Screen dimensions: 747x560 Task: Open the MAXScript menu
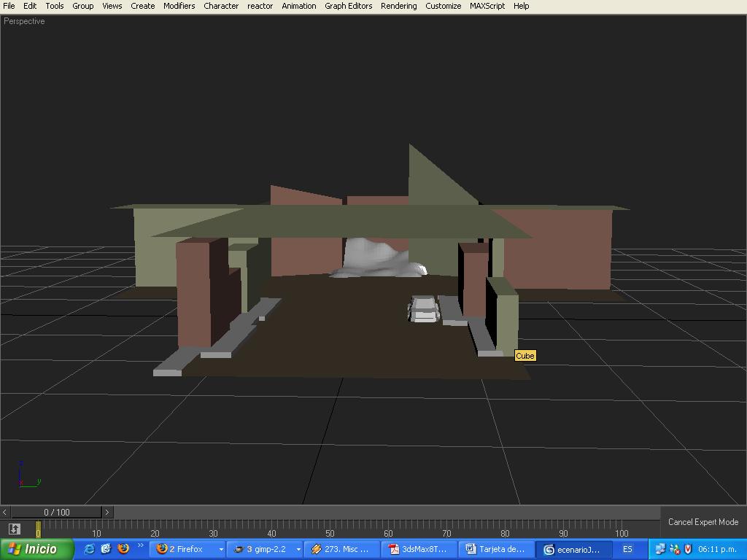click(x=487, y=6)
